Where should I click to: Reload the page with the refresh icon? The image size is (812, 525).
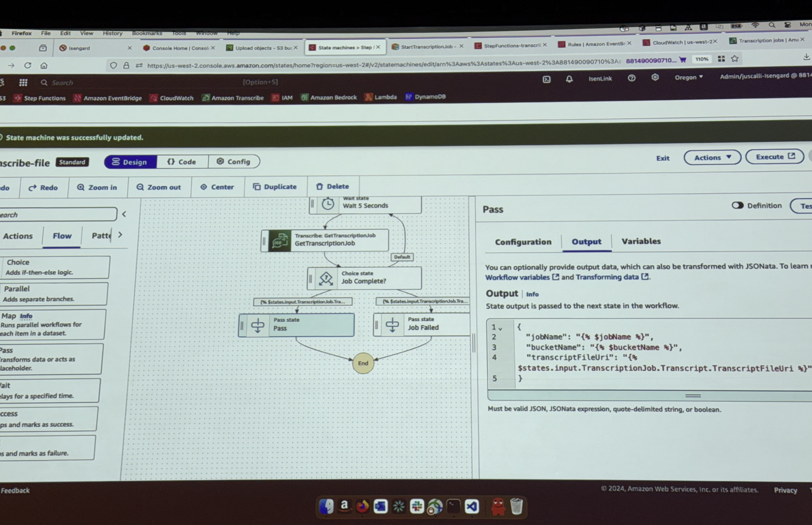coord(28,65)
